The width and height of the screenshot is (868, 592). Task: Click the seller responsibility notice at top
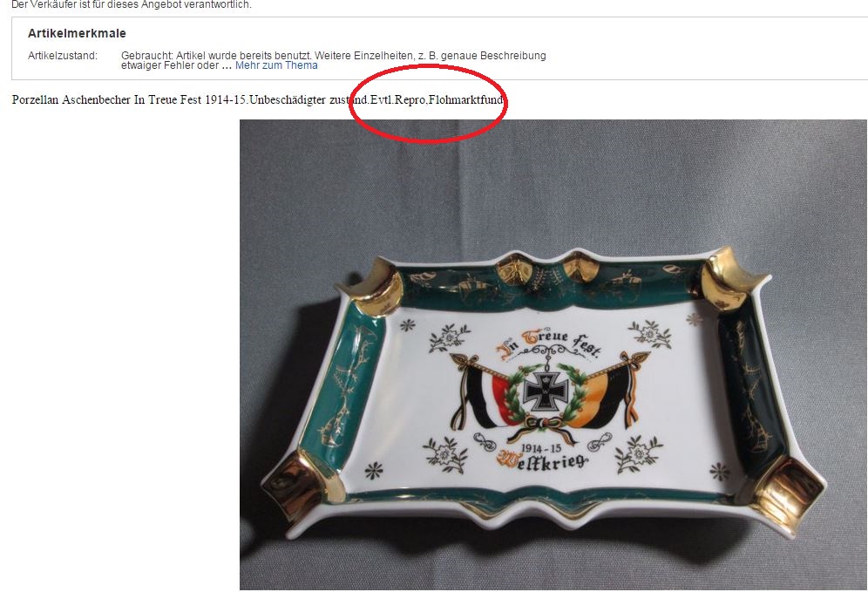(x=132, y=4)
